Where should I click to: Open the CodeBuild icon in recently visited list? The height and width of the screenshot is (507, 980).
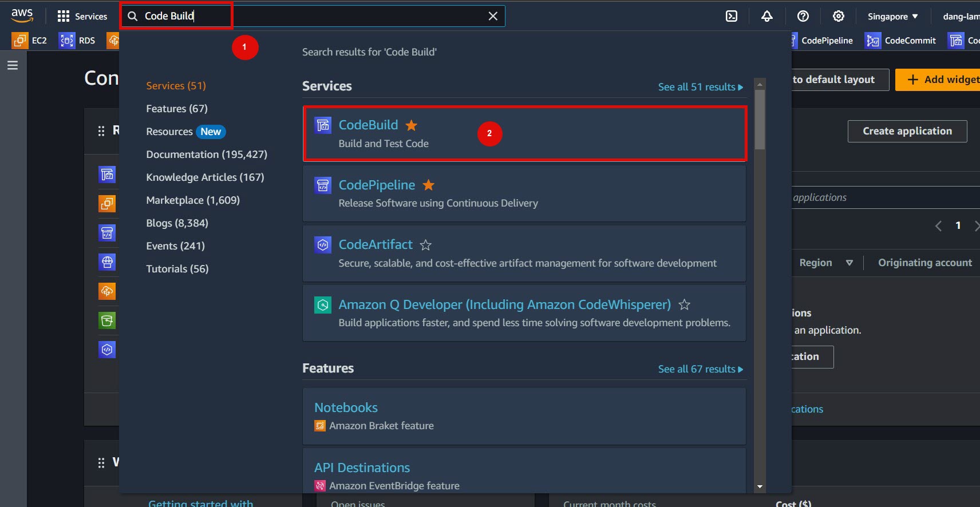point(107,175)
